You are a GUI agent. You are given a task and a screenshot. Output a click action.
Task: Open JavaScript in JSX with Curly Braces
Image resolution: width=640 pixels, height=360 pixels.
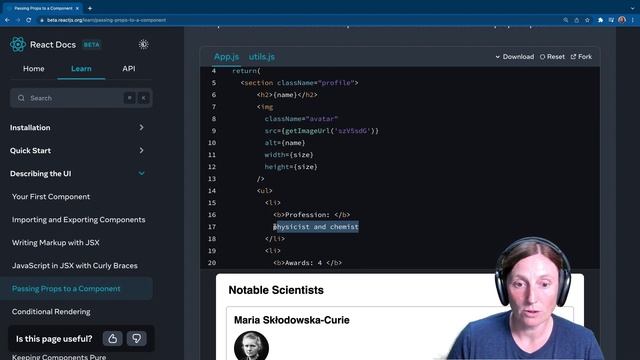[x=75, y=265]
